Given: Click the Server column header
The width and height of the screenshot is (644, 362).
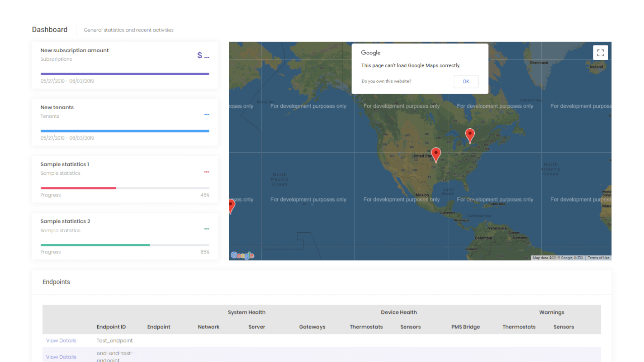Looking at the screenshot, I should (x=257, y=327).
